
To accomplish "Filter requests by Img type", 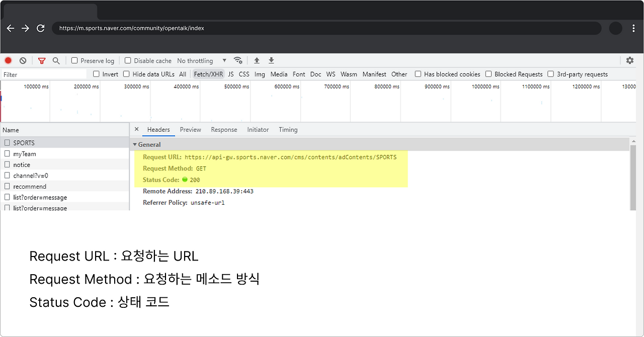I will coord(260,74).
